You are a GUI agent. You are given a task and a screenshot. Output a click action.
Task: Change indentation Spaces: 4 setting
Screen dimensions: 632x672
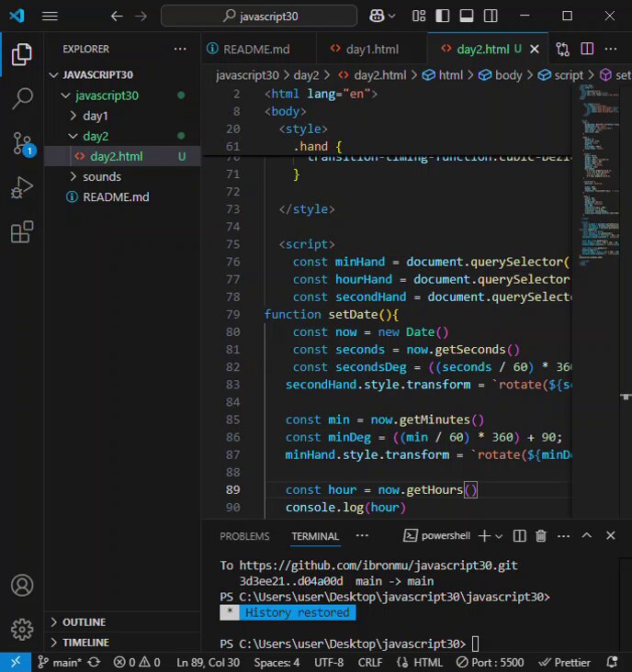(x=276, y=663)
